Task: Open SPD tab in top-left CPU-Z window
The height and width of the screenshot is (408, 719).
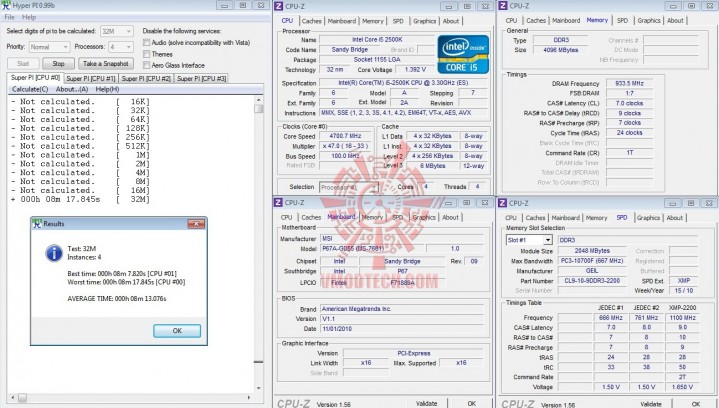Action: (x=398, y=21)
